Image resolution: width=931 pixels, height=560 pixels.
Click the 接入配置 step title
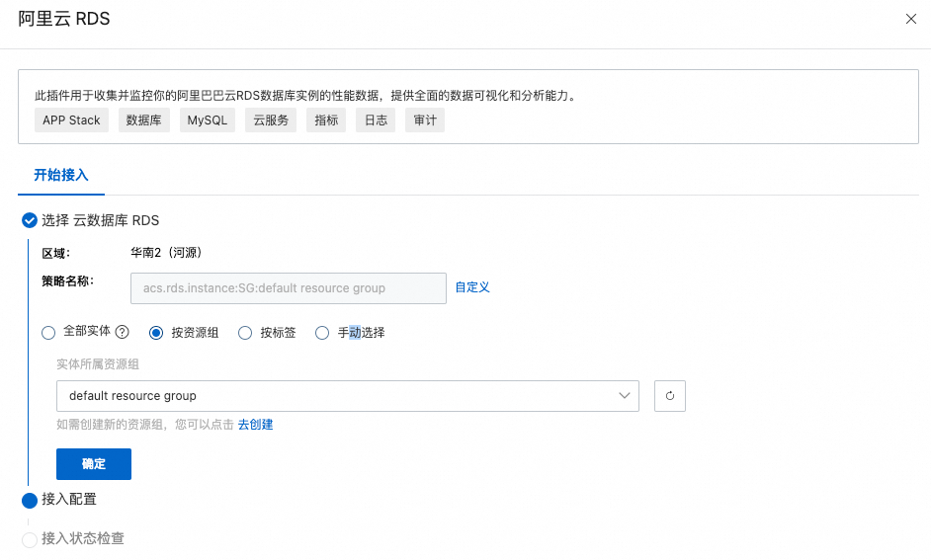(69, 500)
